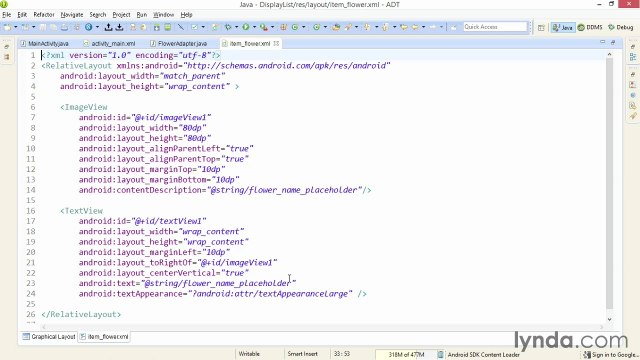This screenshot has width=640, height=360.
Task: Click the New Java package icon
Action: 284,27
